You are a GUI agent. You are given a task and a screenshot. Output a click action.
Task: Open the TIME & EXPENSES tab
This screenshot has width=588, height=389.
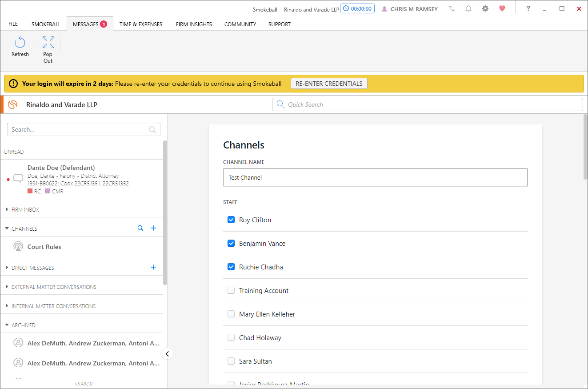point(141,24)
